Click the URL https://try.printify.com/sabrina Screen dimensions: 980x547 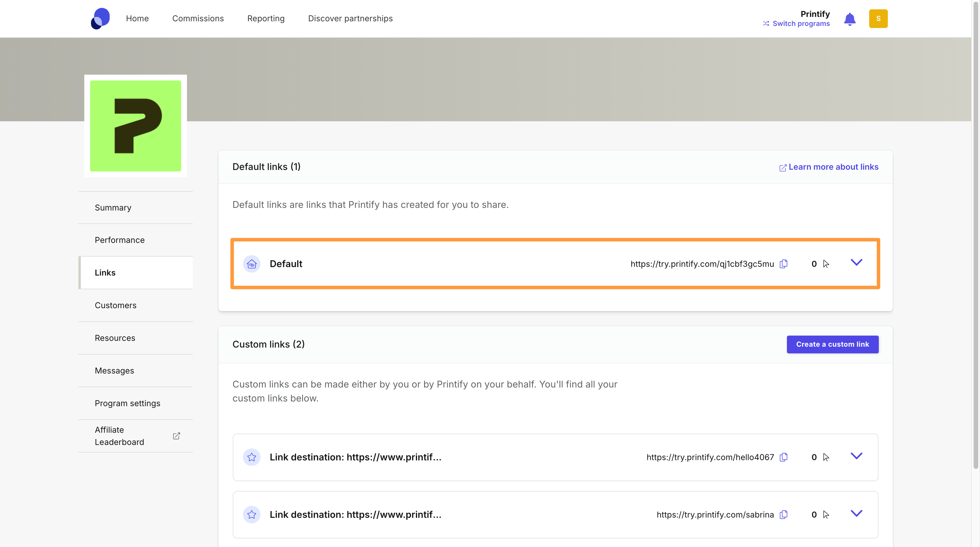pos(715,514)
